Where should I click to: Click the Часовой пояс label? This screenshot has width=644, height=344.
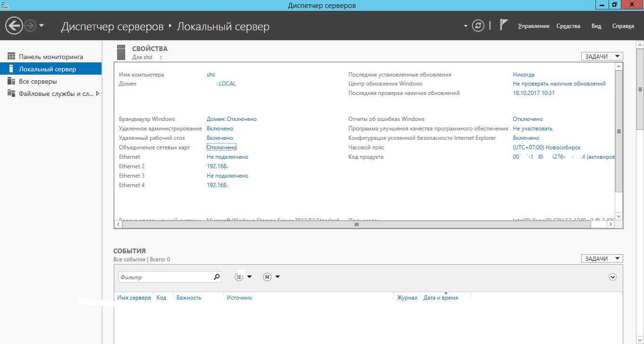366,147
